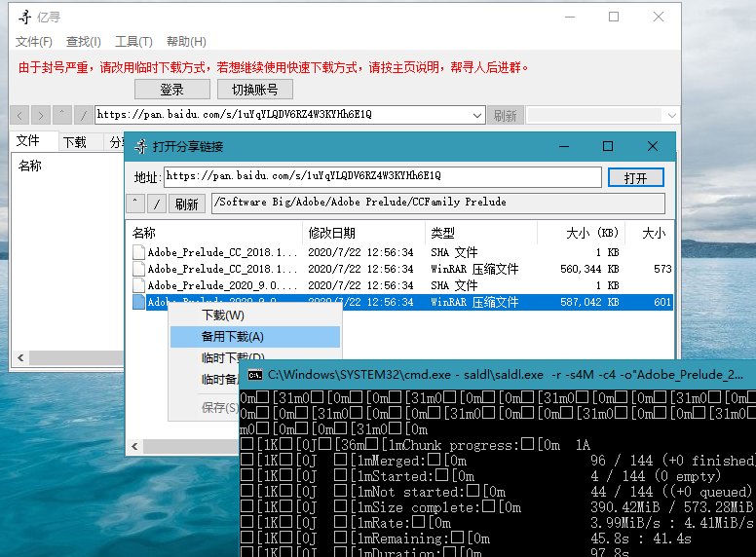Click the 587,042 KB size cell
This screenshot has width=756, height=557.
(589, 302)
